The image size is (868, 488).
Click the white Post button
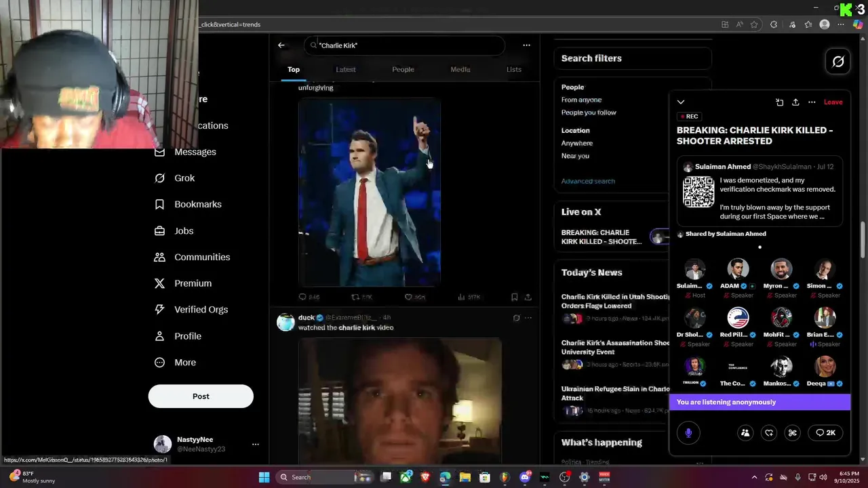click(201, 396)
